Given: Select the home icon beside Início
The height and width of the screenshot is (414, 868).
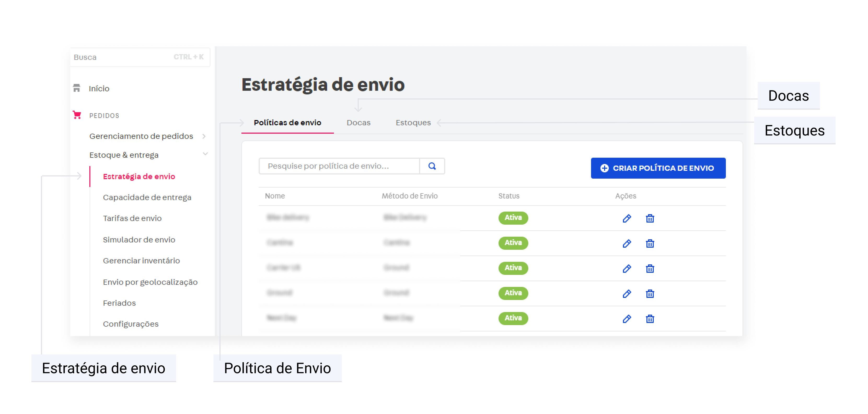Looking at the screenshot, I should point(77,88).
